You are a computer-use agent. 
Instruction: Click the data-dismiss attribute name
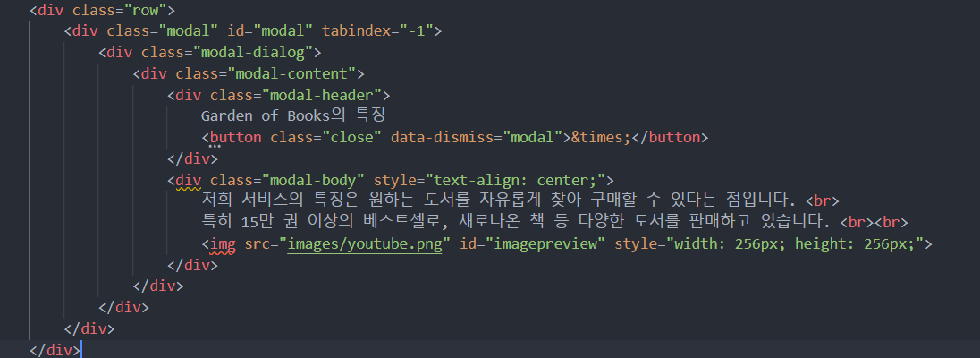443,138
